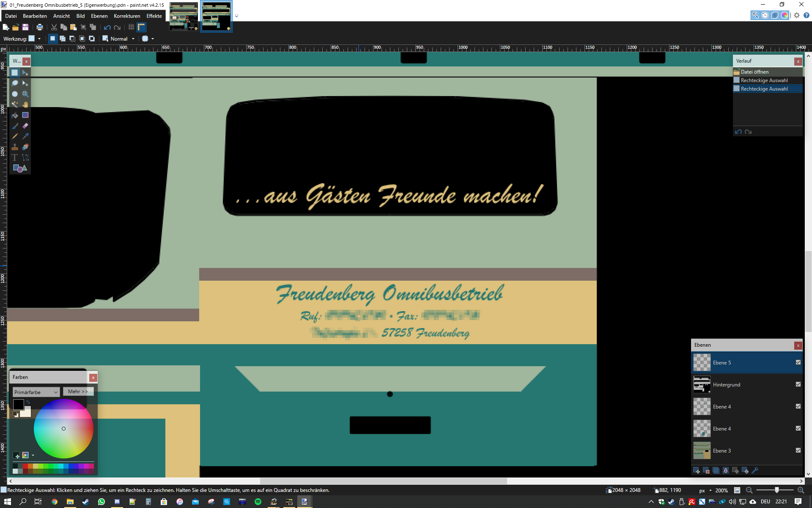Screen dimensions: 812x508
Task: Click the Mehr >> button
Action: click(78, 392)
